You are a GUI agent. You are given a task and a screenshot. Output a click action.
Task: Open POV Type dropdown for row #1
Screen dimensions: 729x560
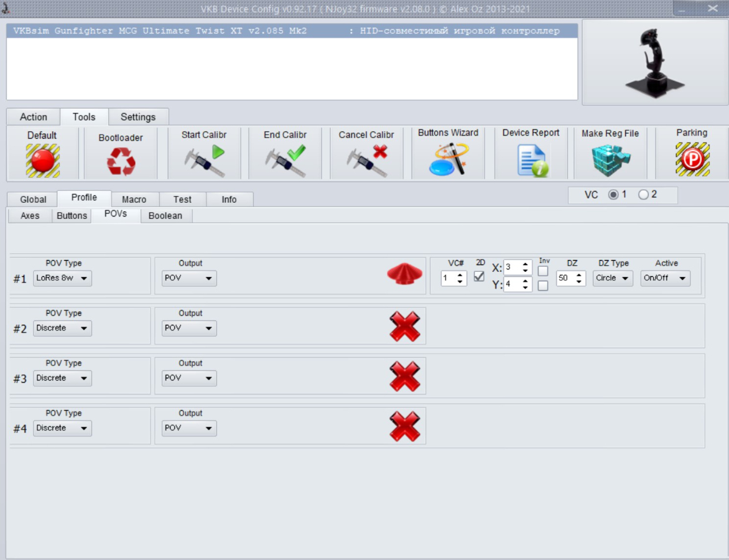(62, 278)
